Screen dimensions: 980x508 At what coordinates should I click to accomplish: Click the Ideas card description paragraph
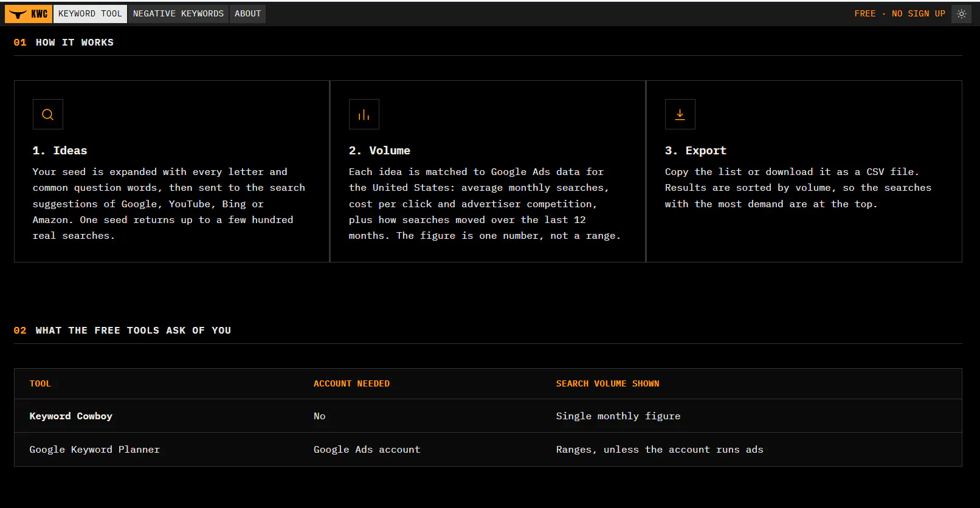click(x=169, y=204)
